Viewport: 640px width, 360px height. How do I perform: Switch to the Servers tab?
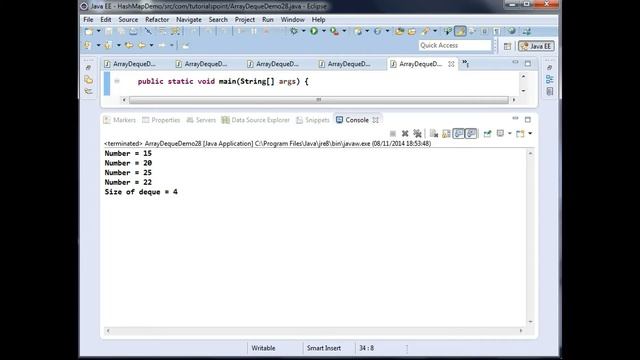click(201, 120)
